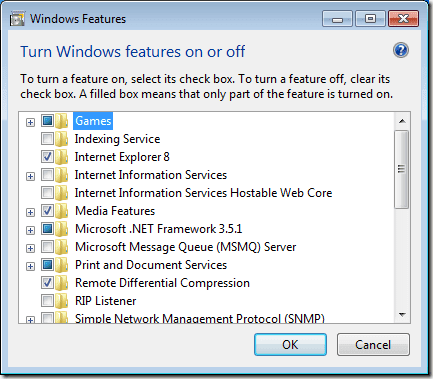The height and width of the screenshot is (379, 433).
Task: Click the Print and Document Services folder icon
Action: point(62,265)
